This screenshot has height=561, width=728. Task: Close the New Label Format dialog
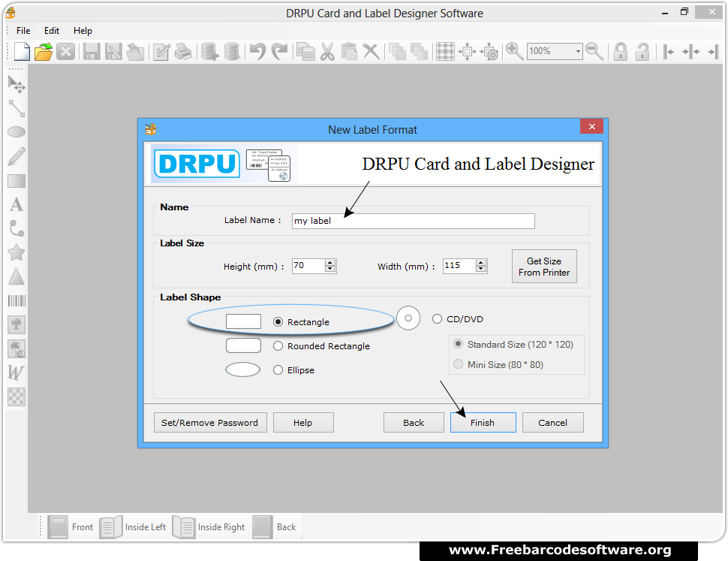coord(591,126)
